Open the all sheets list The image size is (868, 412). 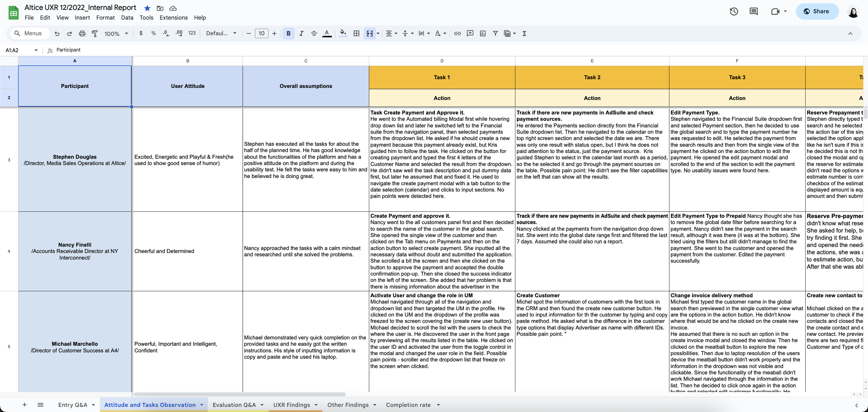coord(40,405)
